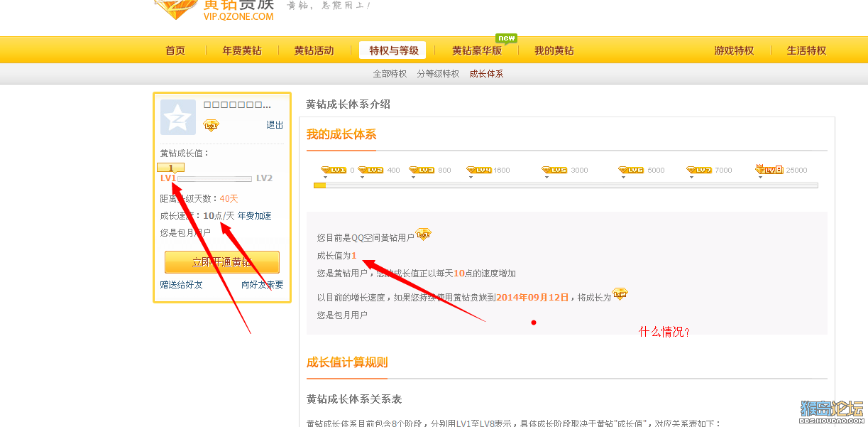This screenshot has width=868, height=427.
Task: Click the LV5 diamond icon on growth scale
Action: coord(554,171)
